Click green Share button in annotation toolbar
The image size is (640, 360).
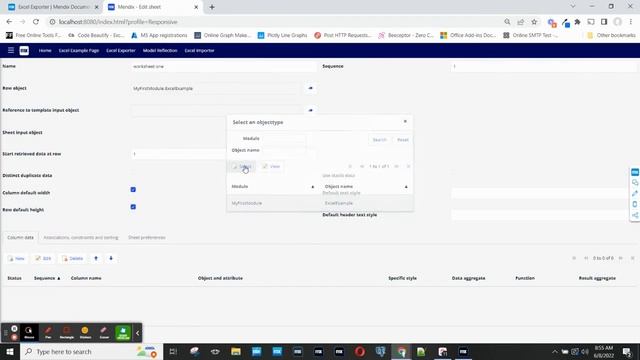click(123, 332)
